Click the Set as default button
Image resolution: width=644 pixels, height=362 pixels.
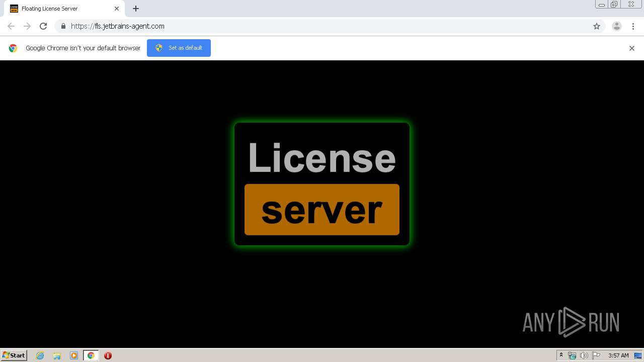pyautogui.click(x=179, y=48)
